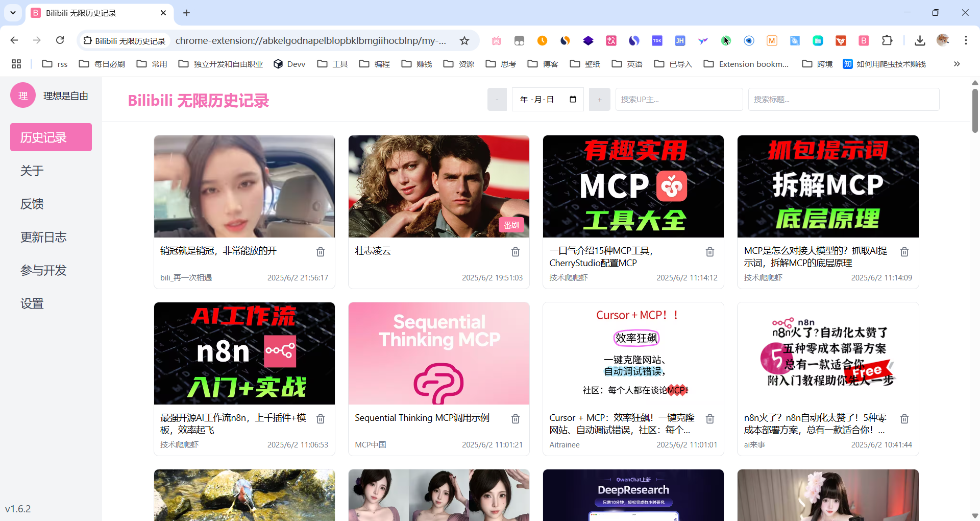Delete the 壮志凌云 history entry
The image size is (980, 521).
coord(515,252)
